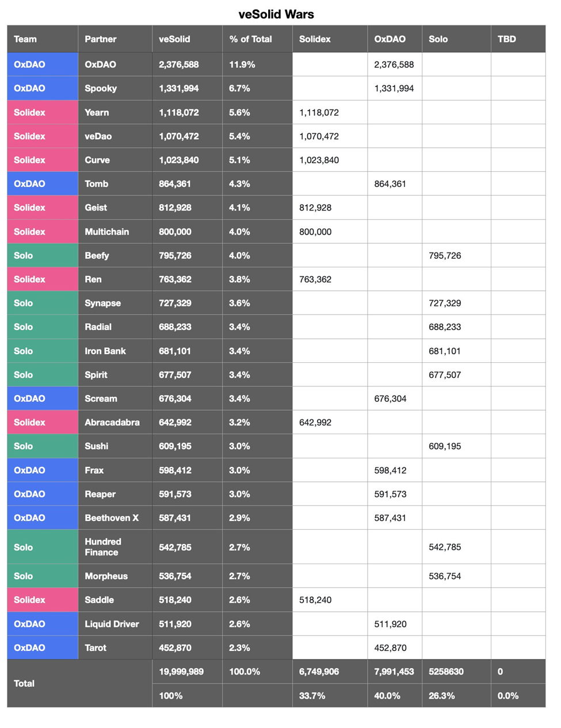Select the TBD column header
Screen dimensions: 561x728
[x=518, y=39]
